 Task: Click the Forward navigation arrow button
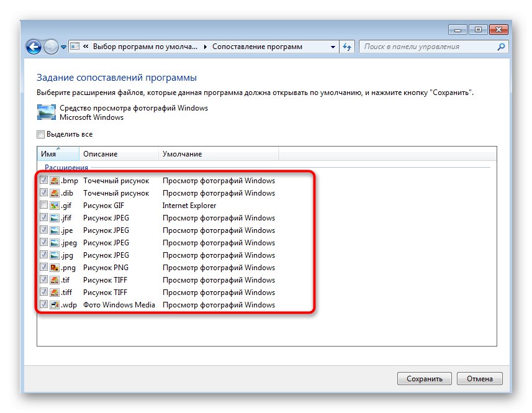(52, 47)
